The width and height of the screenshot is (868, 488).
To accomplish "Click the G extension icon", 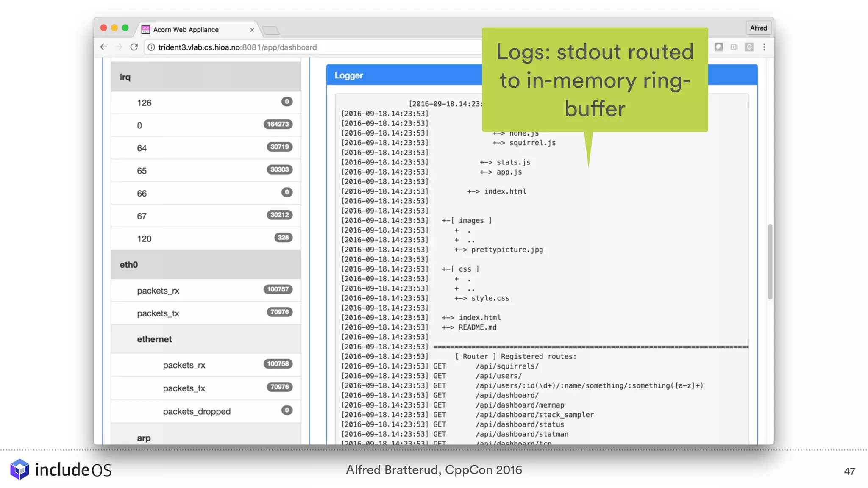I will pos(749,47).
